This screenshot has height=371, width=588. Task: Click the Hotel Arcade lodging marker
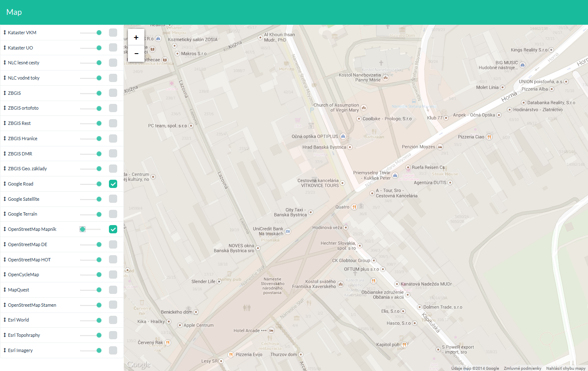click(x=271, y=331)
